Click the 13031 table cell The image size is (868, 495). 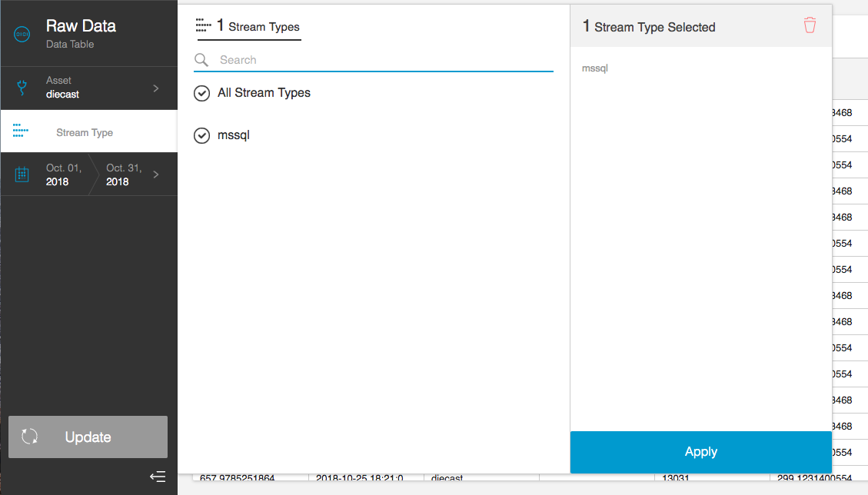coord(712,477)
